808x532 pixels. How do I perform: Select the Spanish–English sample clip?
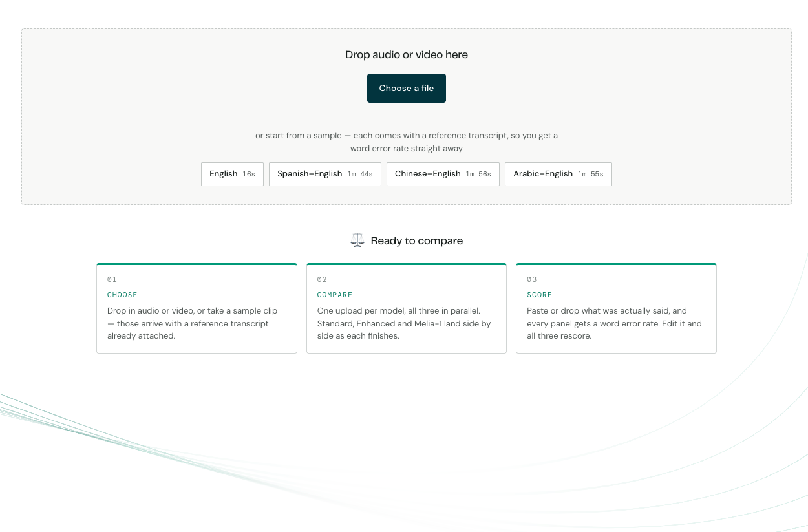point(324,174)
